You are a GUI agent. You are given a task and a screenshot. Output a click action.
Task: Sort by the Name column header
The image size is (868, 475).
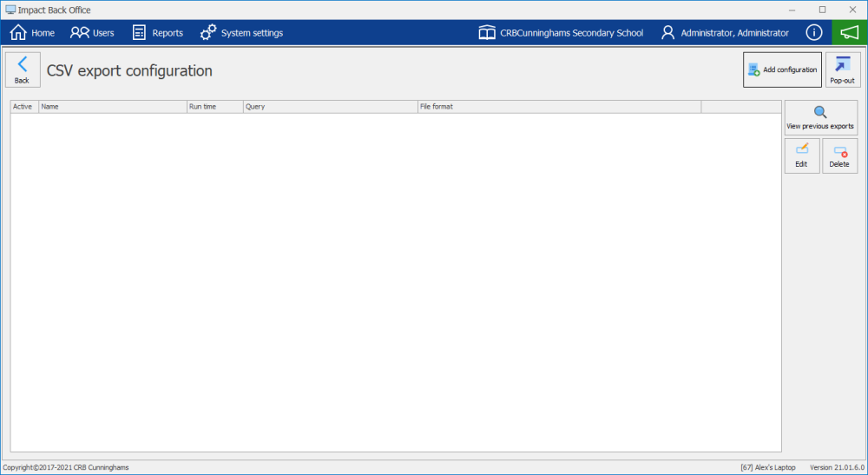click(x=113, y=107)
